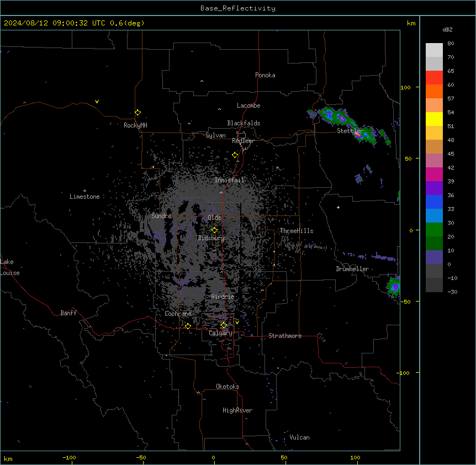
Task: Click the yellow marker below Cochrane
Action: coord(188,326)
